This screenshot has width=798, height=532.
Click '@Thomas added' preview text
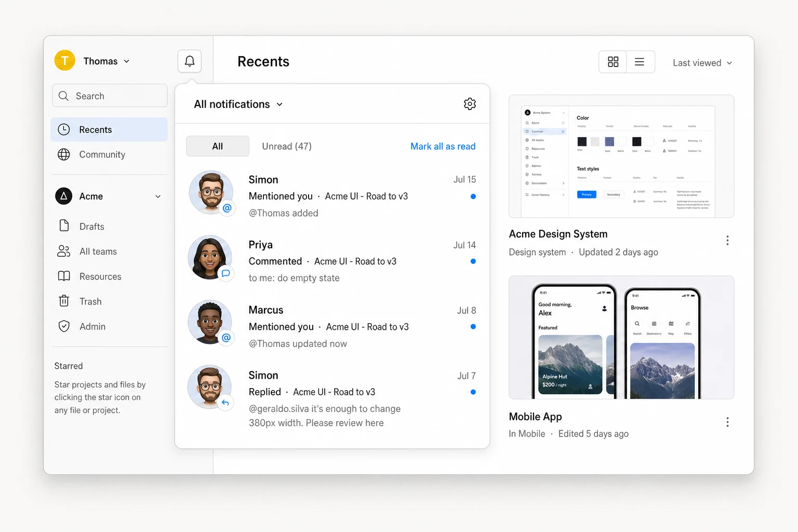coord(284,213)
